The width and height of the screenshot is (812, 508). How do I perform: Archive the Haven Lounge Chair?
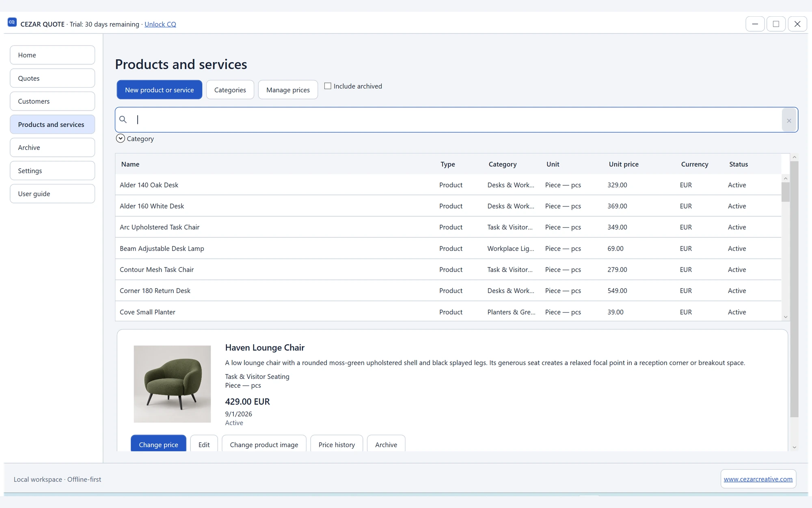pyautogui.click(x=386, y=444)
